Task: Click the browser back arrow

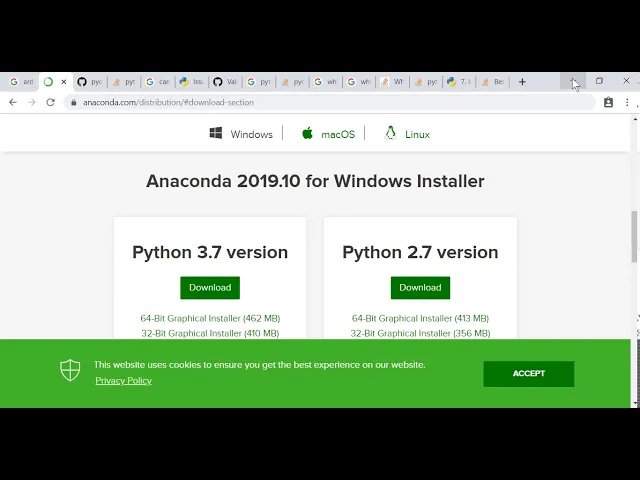Action: (x=13, y=102)
